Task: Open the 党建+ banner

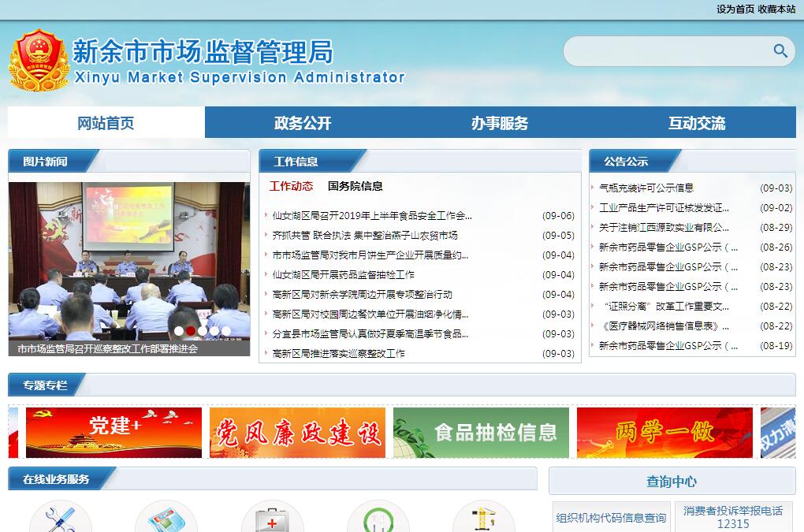Action: coord(114,433)
